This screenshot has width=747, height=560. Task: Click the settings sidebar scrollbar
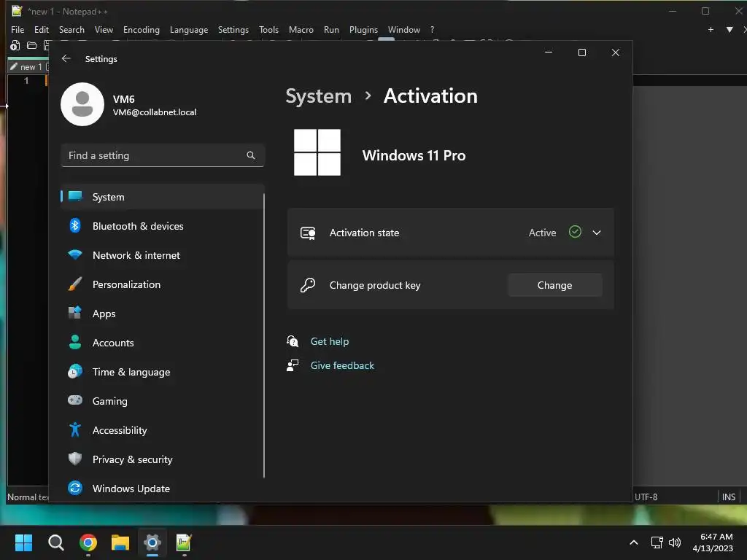point(263,335)
